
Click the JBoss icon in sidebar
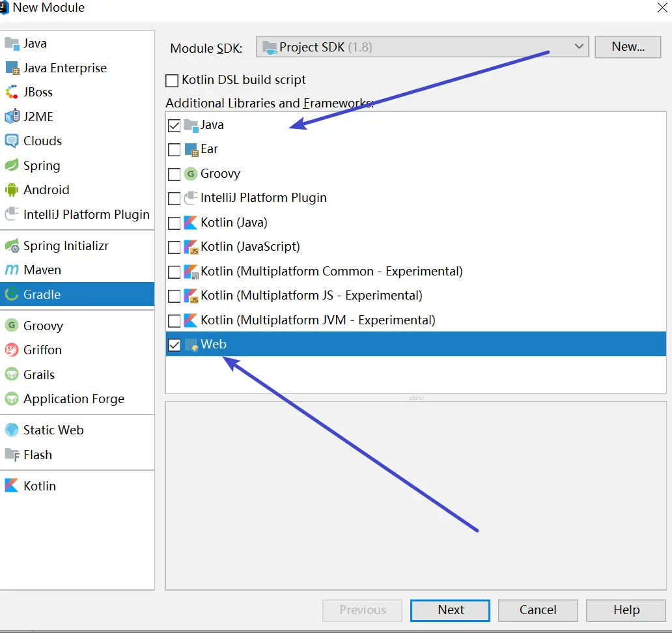(x=12, y=92)
